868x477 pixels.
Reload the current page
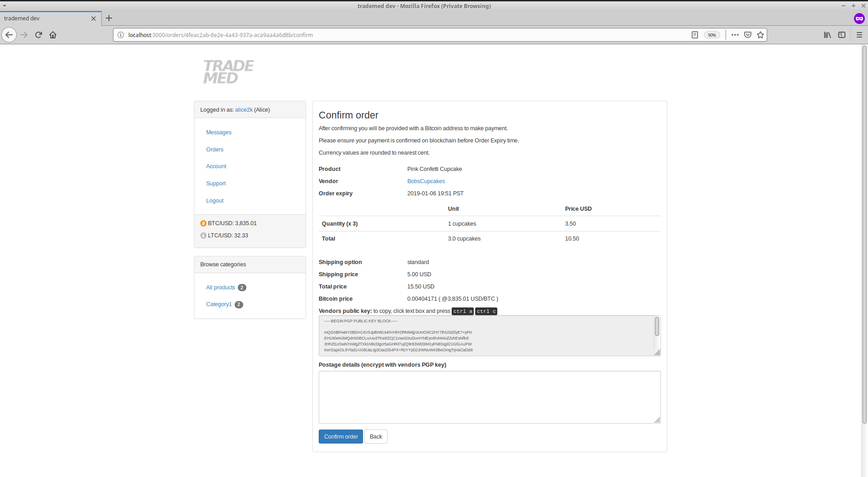(38, 35)
